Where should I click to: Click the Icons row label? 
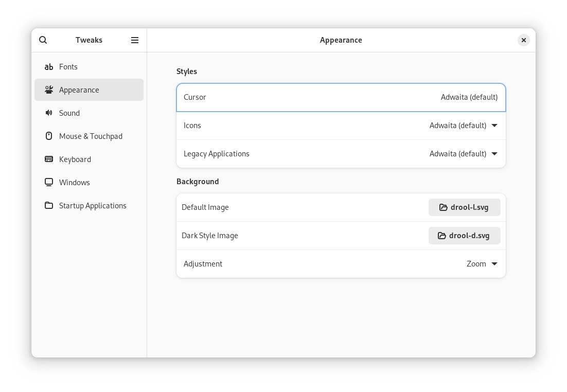click(x=192, y=126)
